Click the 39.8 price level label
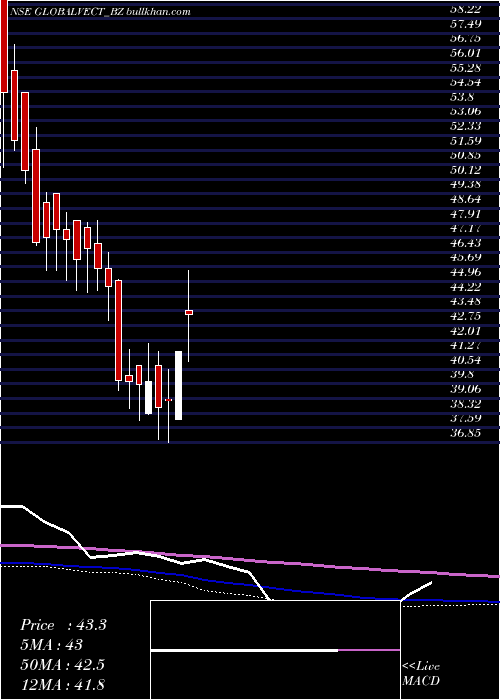 pyautogui.click(x=462, y=375)
